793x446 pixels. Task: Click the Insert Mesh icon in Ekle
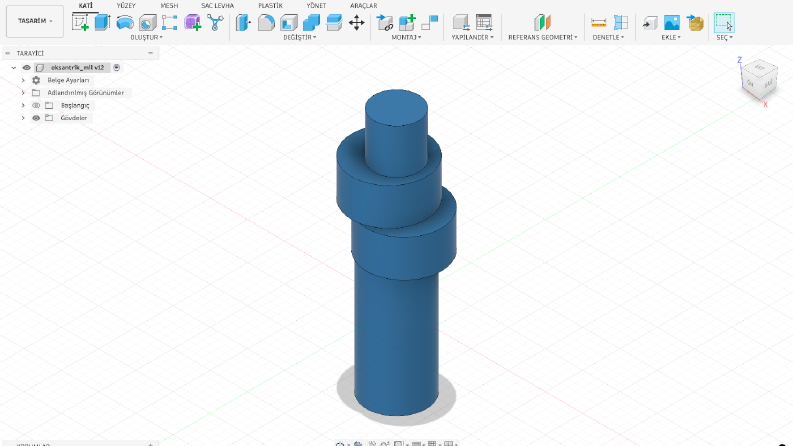(695, 22)
